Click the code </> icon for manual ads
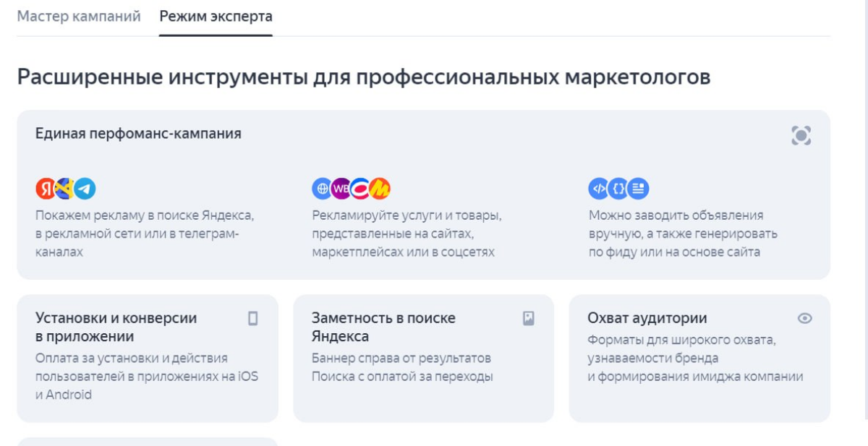868x446 pixels. (599, 188)
